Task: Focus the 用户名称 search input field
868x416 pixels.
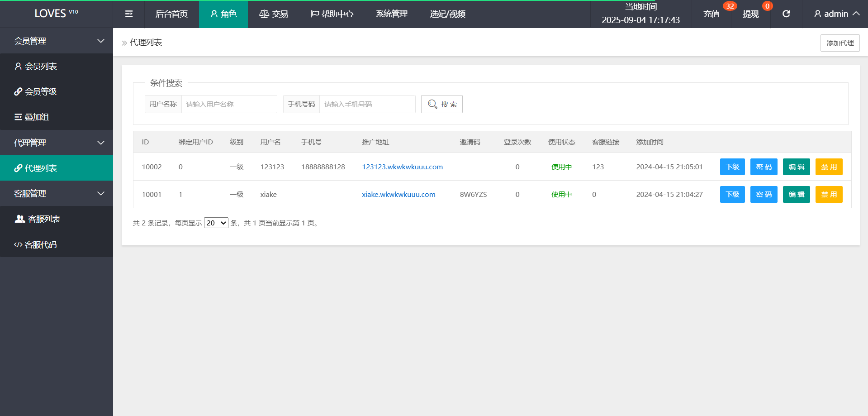Action: coord(229,104)
